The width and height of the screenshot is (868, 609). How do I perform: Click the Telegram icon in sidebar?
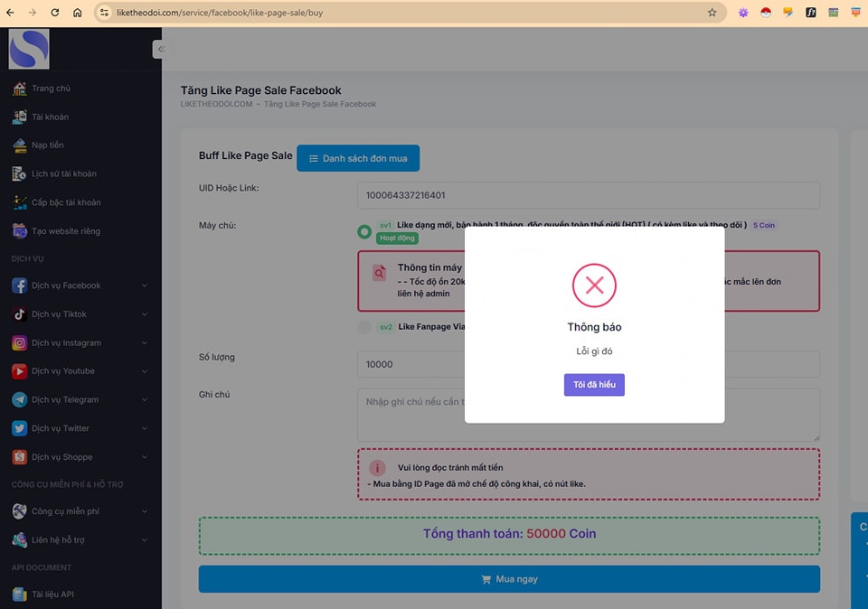pyautogui.click(x=19, y=399)
